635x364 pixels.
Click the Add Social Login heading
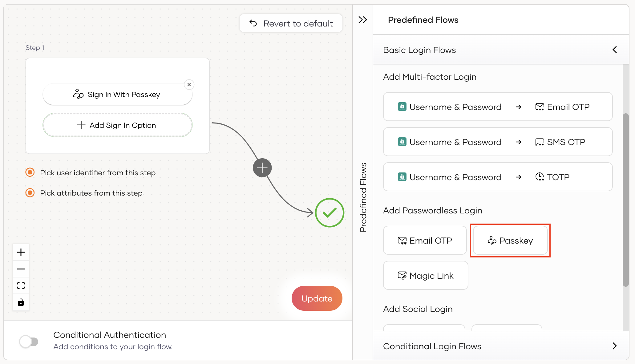(x=418, y=309)
